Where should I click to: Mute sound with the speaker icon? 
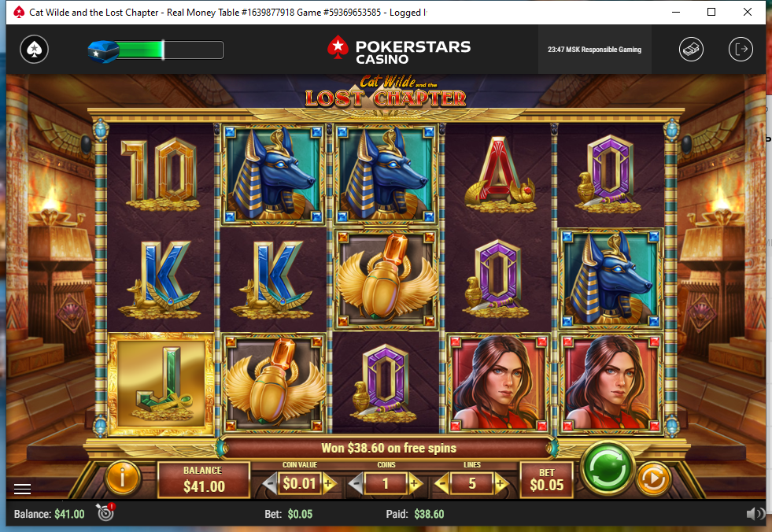pos(754,514)
